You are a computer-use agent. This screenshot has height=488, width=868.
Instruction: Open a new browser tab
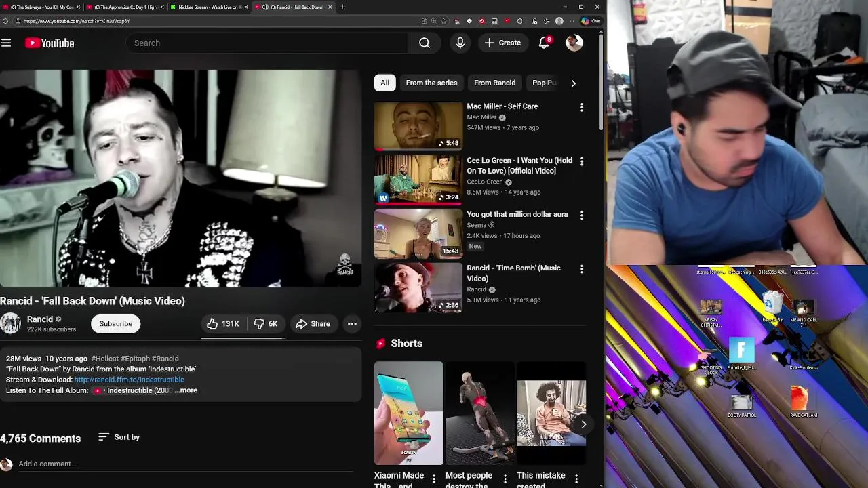[x=342, y=7]
